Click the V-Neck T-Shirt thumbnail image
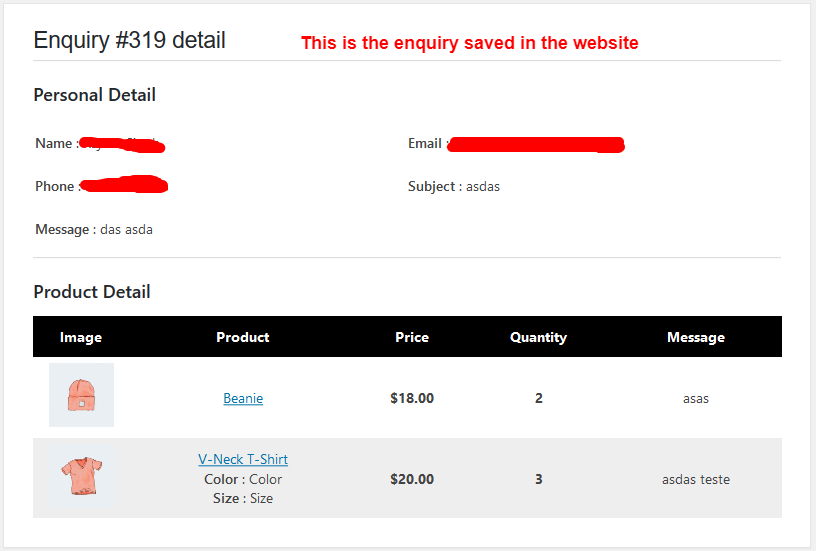816x551 pixels. pyautogui.click(x=81, y=476)
